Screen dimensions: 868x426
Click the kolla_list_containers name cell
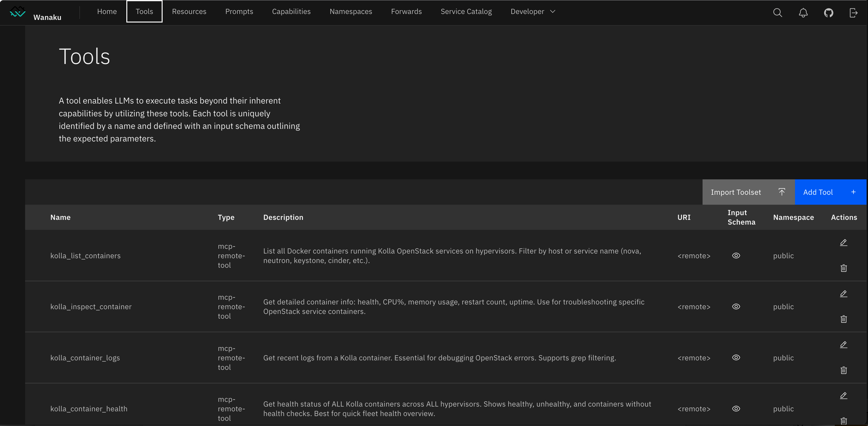click(85, 256)
